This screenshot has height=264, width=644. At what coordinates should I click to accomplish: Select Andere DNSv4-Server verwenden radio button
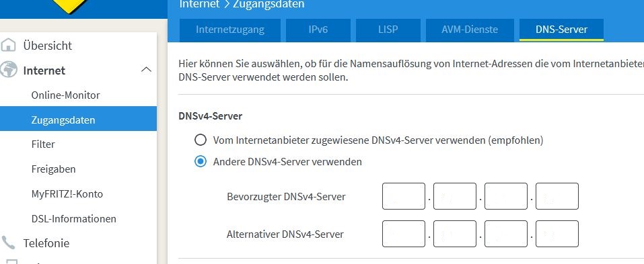click(201, 161)
